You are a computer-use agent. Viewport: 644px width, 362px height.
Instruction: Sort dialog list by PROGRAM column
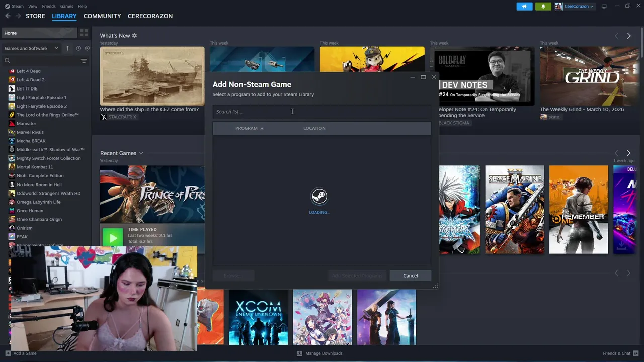click(250, 128)
